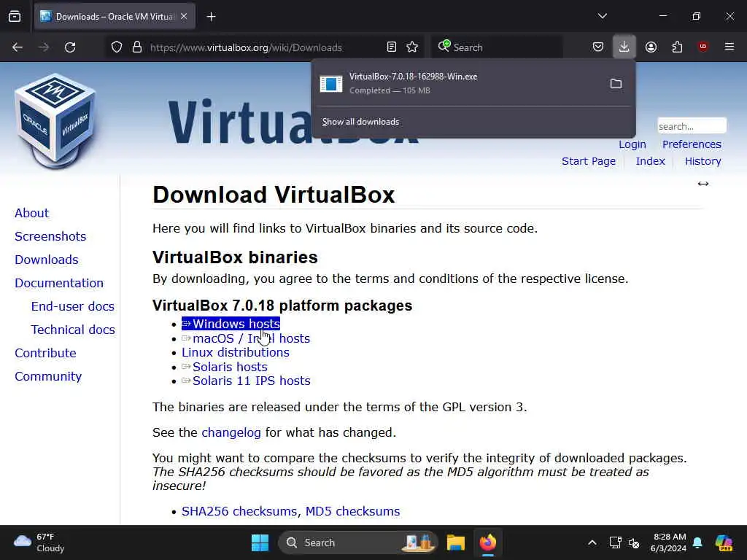Open a new tab with plus icon
This screenshot has width=747, height=560.
tap(211, 17)
